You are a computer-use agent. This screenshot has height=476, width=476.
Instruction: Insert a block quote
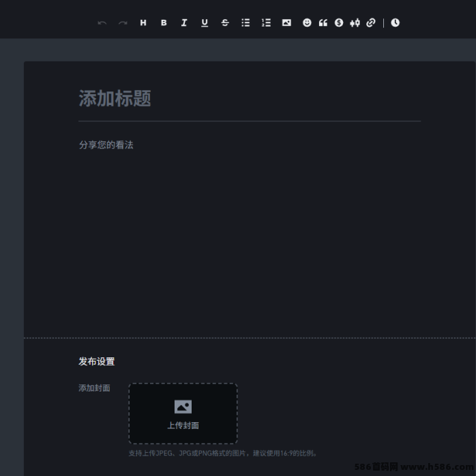(x=323, y=23)
